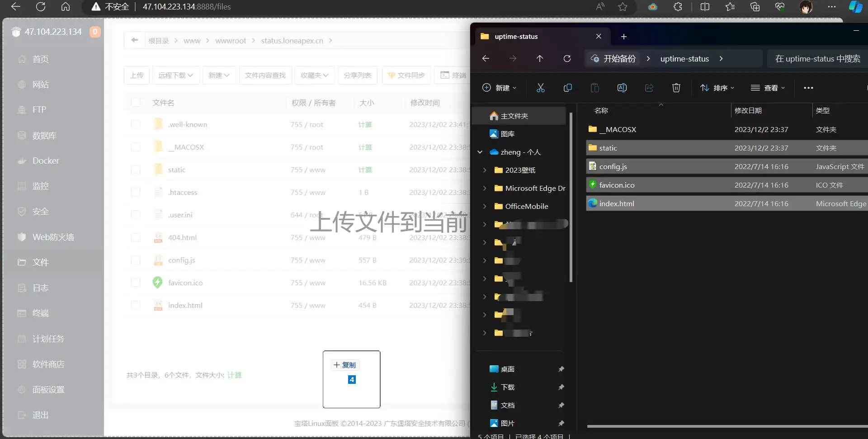The image size is (868, 439).
Task: Open the browser extensions puzzle icon
Action: click(x=678, y=7)
